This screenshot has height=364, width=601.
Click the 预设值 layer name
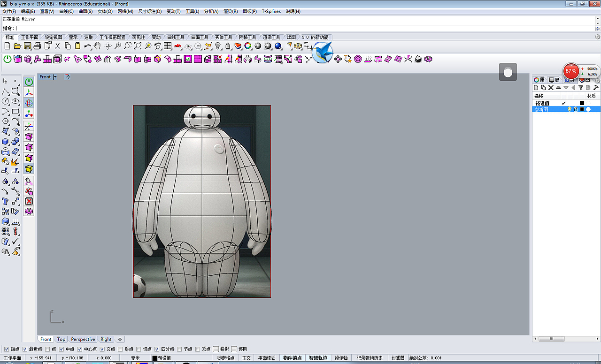tap(542, 103)
